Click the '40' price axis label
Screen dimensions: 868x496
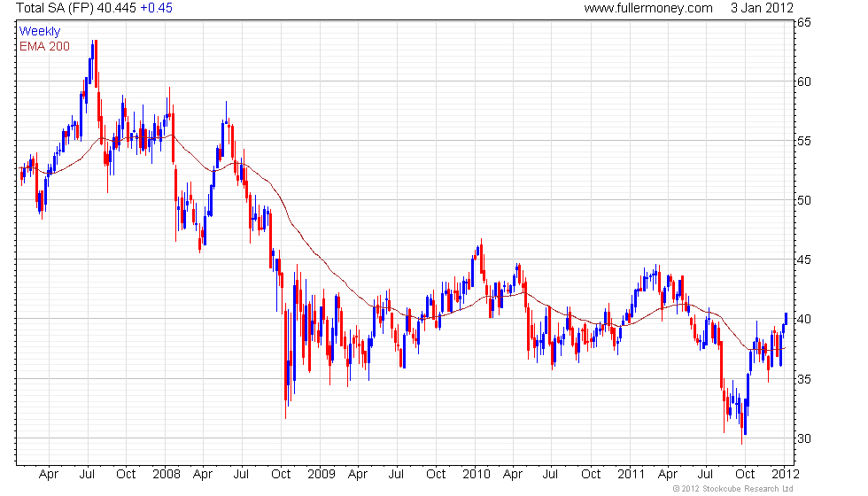click(804, 319)
